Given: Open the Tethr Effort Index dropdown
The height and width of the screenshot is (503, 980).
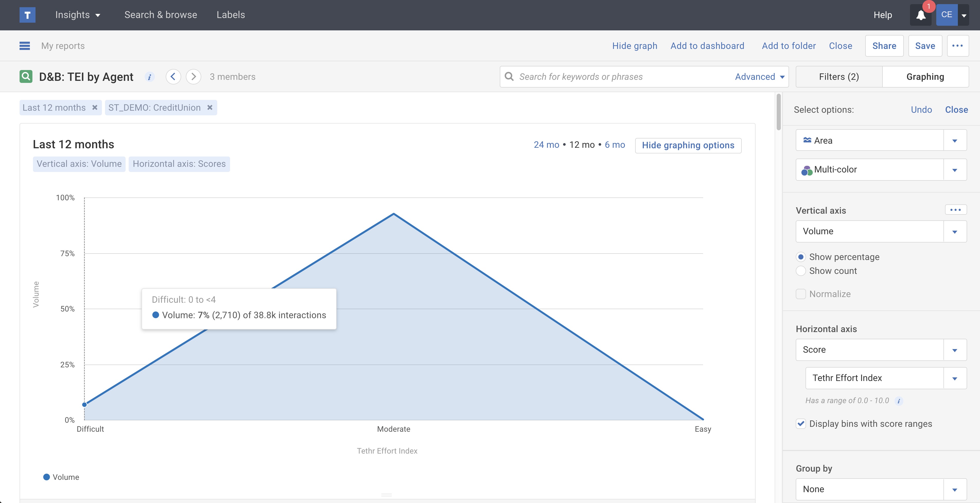Looking at the screenshot, I should [955, 378].
